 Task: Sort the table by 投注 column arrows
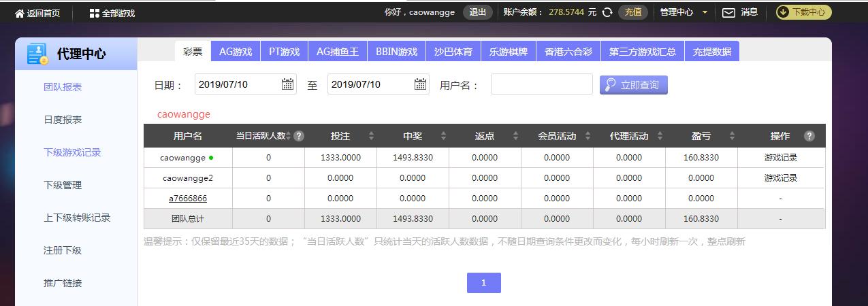pyautogui.click(x=371, y=136)
